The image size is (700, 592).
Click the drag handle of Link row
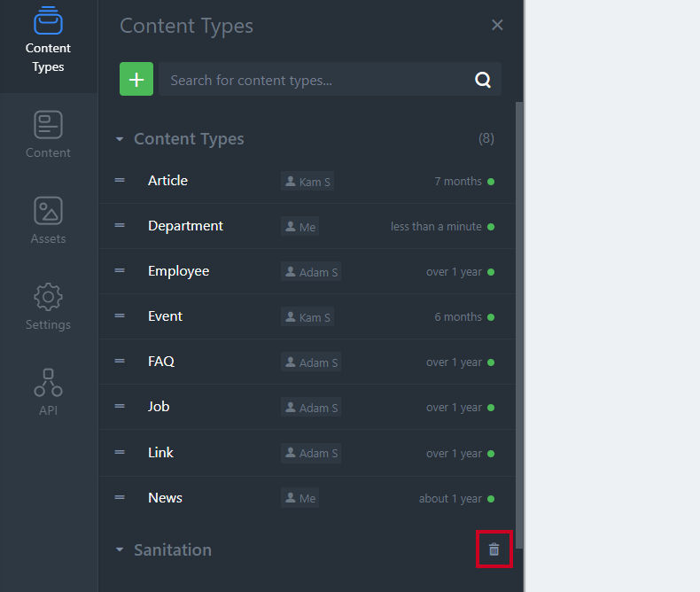(120, 452)
